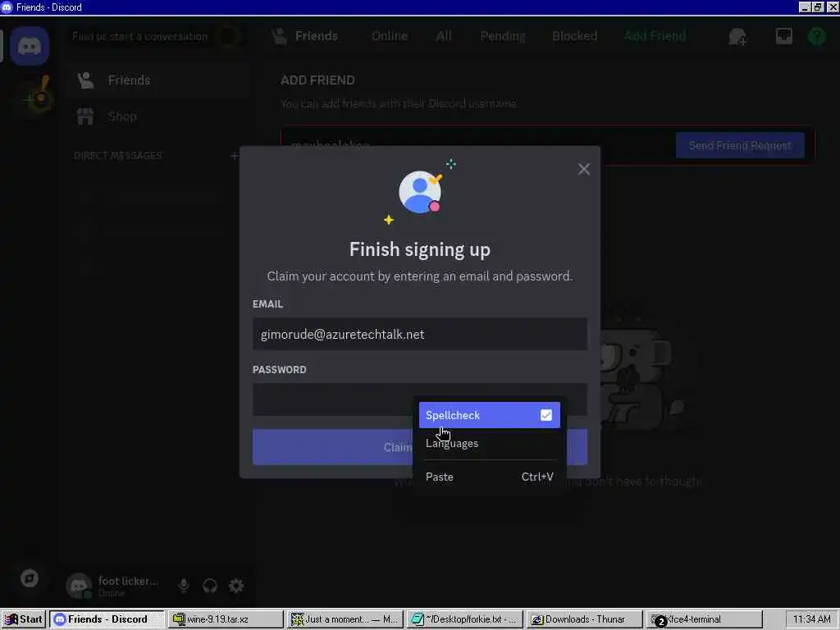Switch to the Online tab
Image resolution: width=840 pixels, height=630 pixels.
(390, 36)
